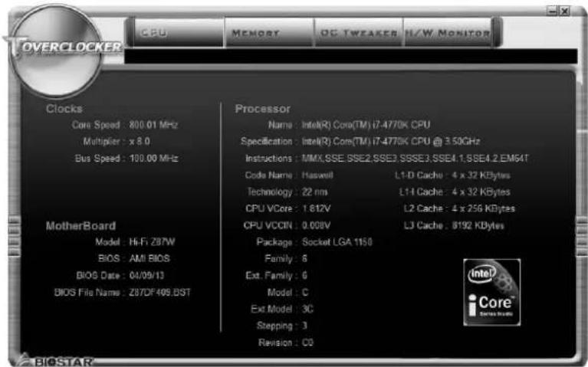Click L1-I Cache value 4 x 32 KBytes

tap(481, 192)
